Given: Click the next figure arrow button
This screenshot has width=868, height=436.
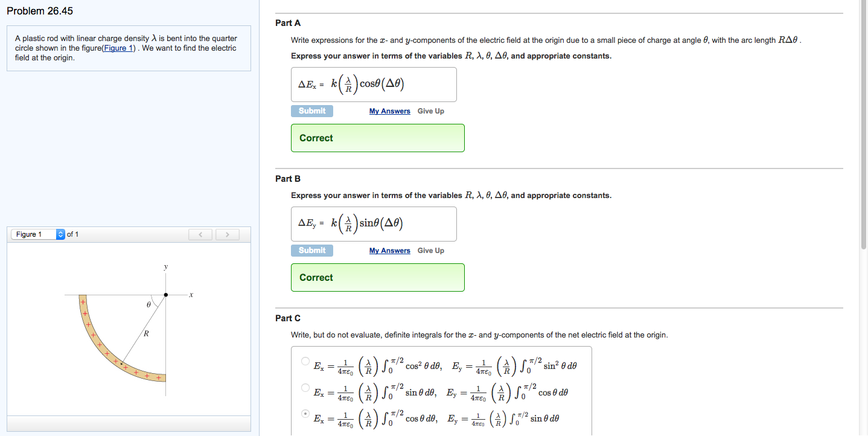Looking at the screenshot, I should coord(227,234).
